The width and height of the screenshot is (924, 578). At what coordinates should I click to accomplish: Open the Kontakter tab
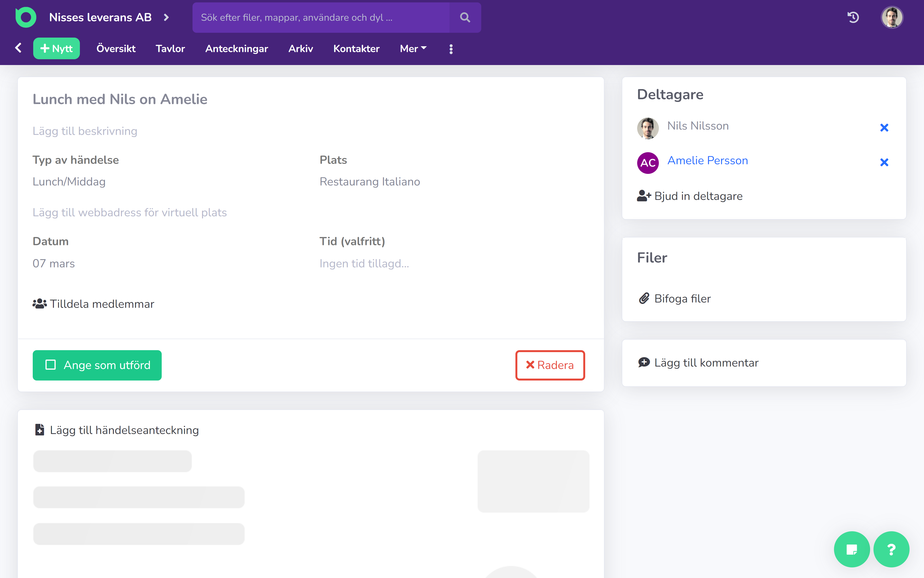click(x=356, y=49)
